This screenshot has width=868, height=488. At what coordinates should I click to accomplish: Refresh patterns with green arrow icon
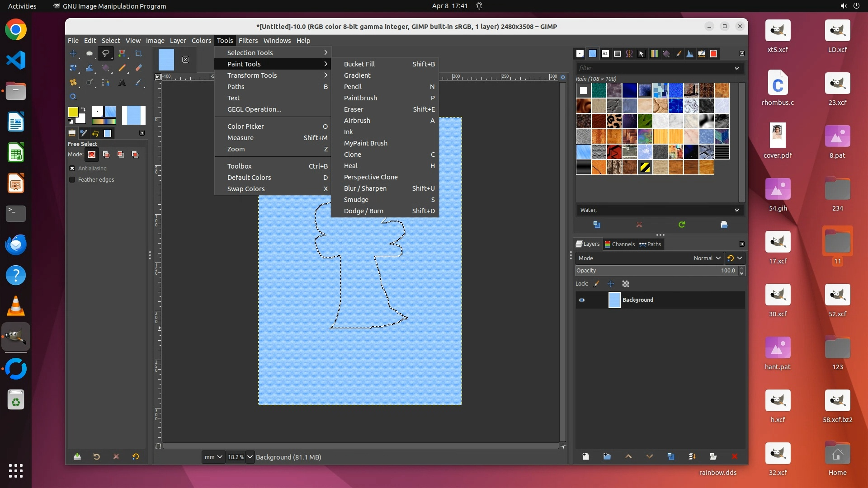click(682, 225)
